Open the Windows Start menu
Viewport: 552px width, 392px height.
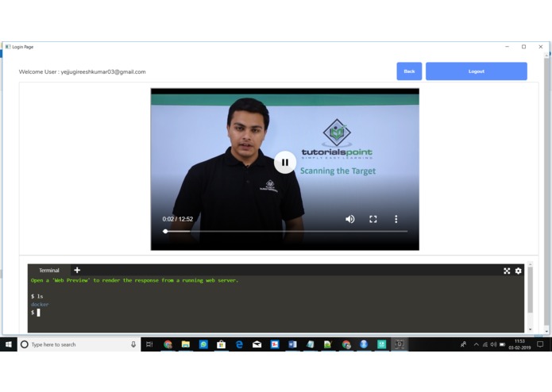click(x=9, y=344)
